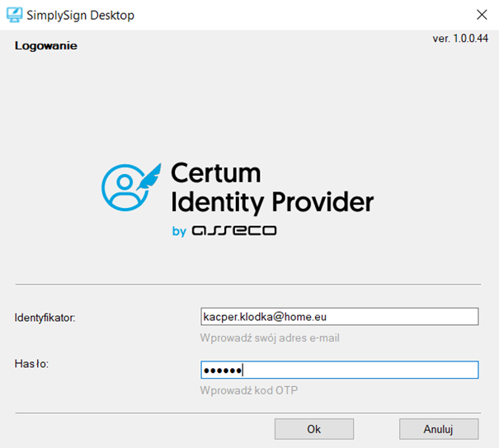The height and width of the screenshot is (448, 499).
Task: Click the Identyfikator: label
Action: tap(45, 318)
